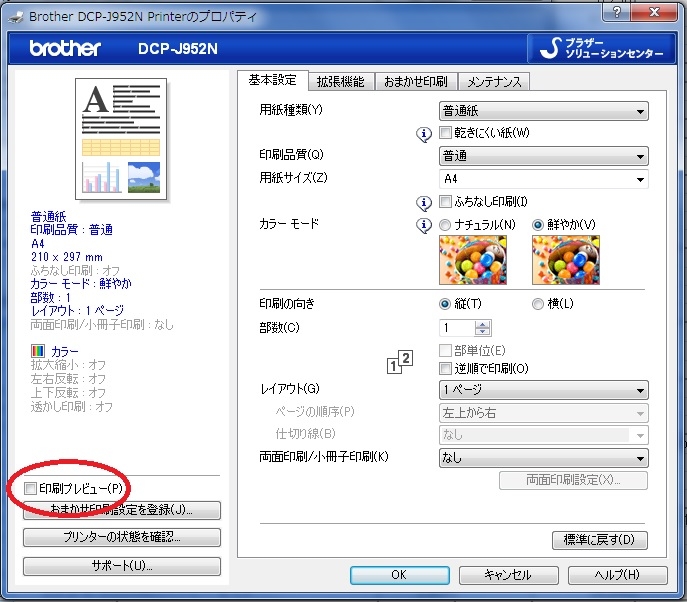Screen dimensions: 687x602
Task: Click the カラー rainbow icon in summary
Action: click(x=38, y=351)
